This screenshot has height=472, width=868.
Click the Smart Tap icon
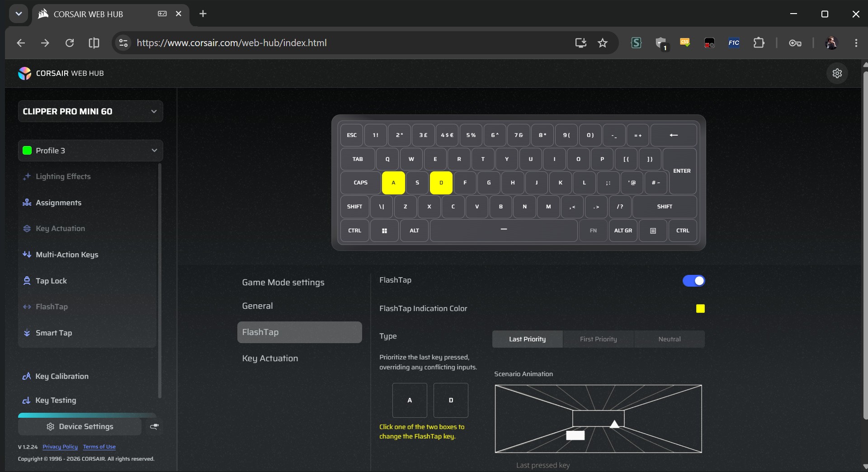tap(27, 333)
